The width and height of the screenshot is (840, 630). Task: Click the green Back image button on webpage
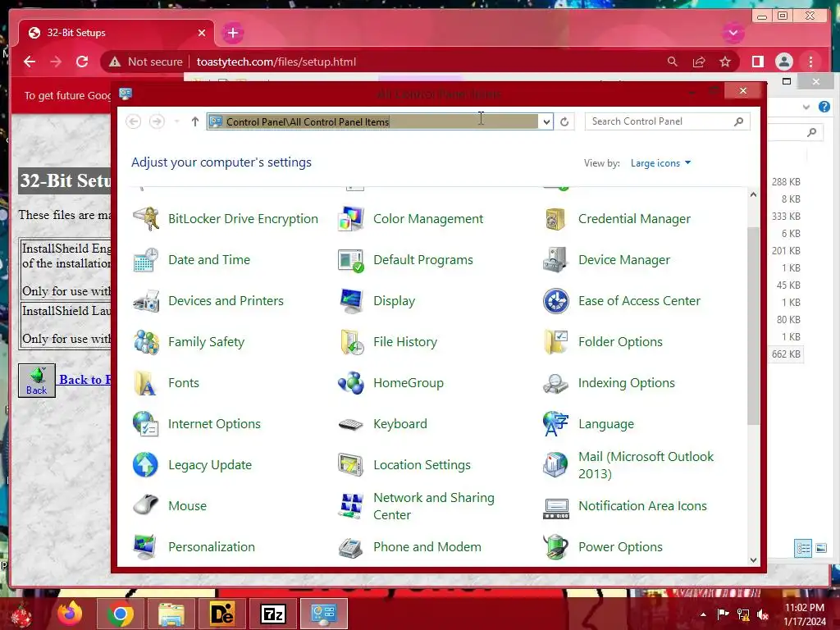(x=36, y=381)
